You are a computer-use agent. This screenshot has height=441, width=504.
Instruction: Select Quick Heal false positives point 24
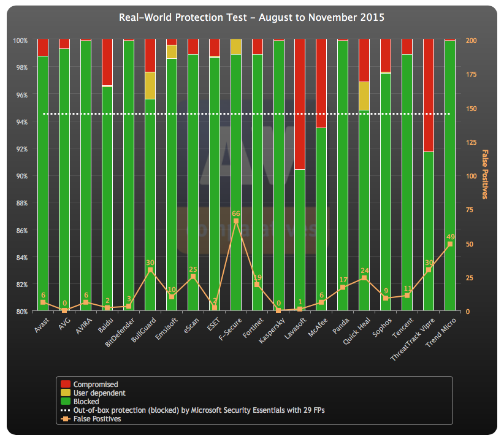pos(364,278)
